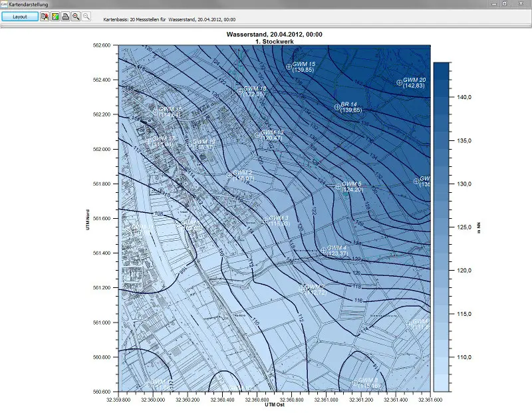Select the GWM 3 measuring point marker
Image resolution: width=532 pixels, height=413 pixels.
(x=265, y=221)
